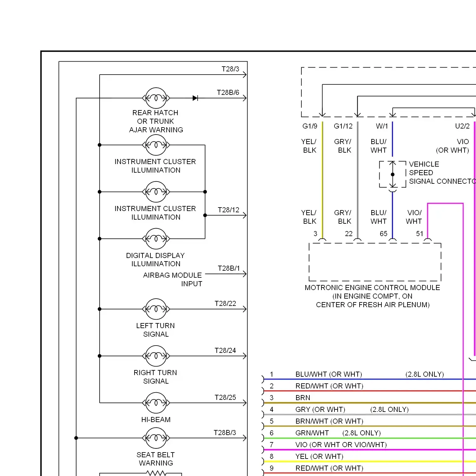This screenshot has width=476, height=476.
Task: Select the (2.8L ONLY) note on row 6
Action: tap(361, 433)
